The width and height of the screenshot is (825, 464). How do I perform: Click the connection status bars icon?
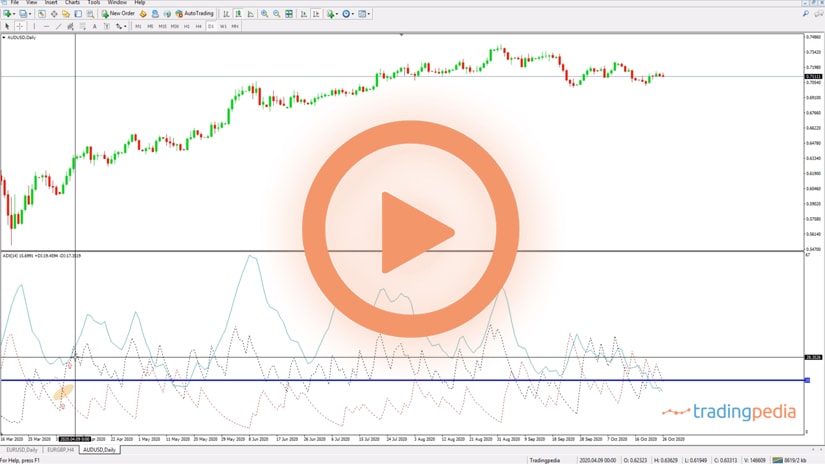pyautogui.click(x=777, y=460)
